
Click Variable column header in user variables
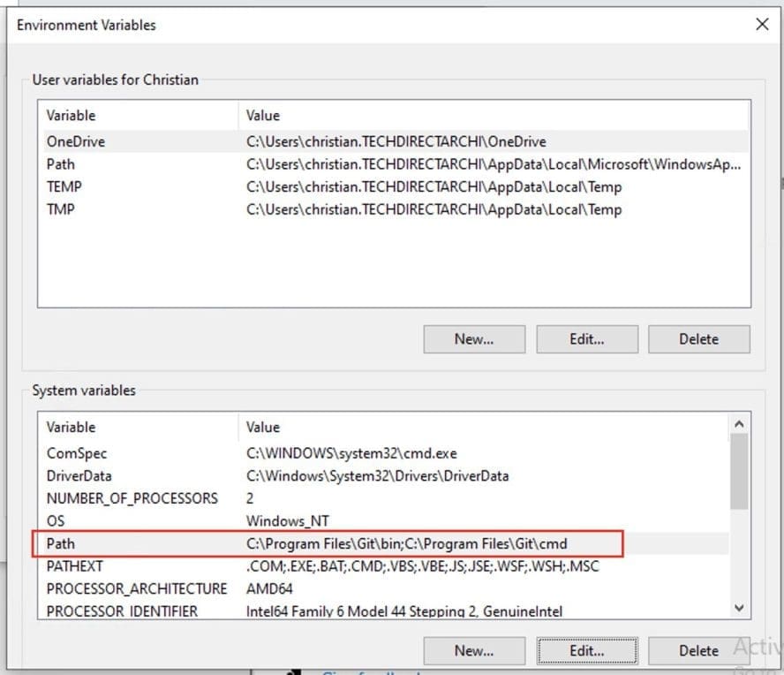pos(72,116)
